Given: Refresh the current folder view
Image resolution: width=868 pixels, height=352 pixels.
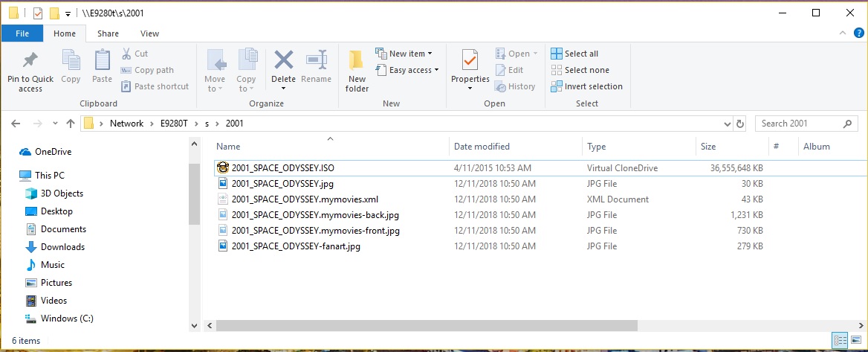Looking at the screenshot, I should coord(740,124).
